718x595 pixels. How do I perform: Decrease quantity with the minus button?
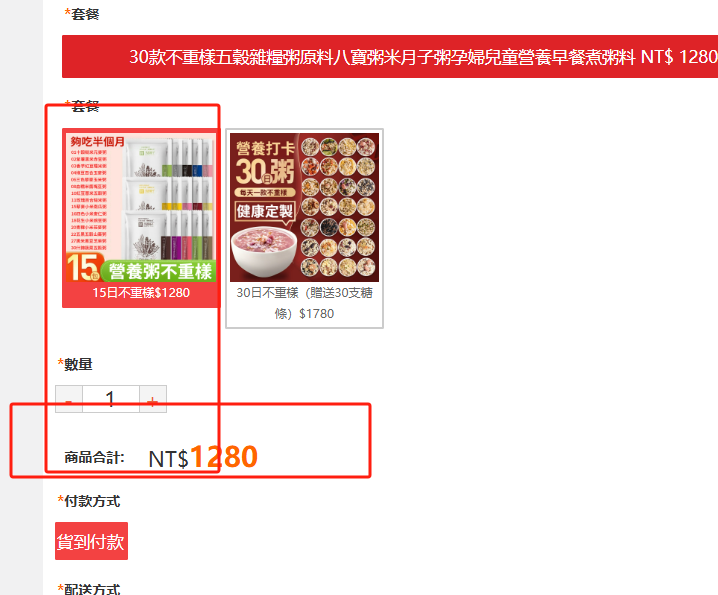point(69,399)
